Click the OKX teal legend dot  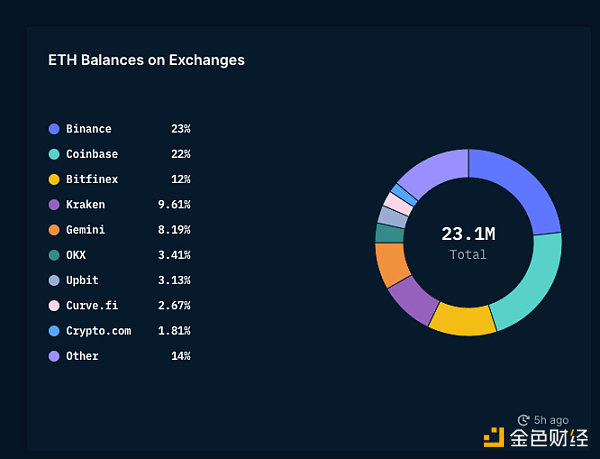tap(54, 255)
